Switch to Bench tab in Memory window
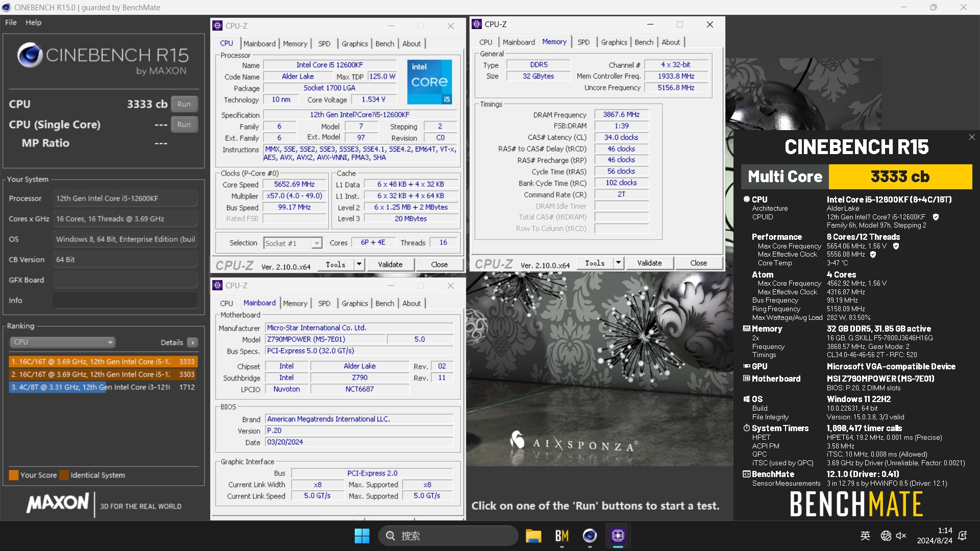Viewport: 980px width, 551px height. tap(644, 42)
